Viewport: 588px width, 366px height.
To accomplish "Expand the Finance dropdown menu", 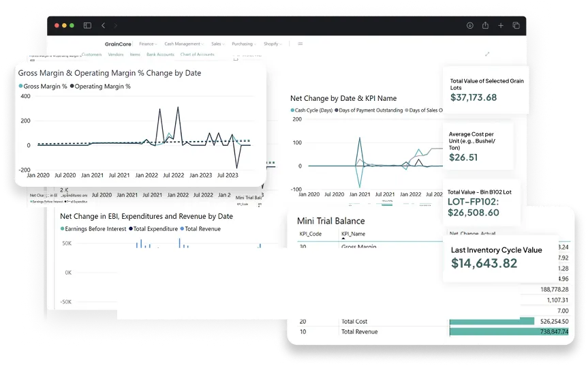I will click(148, 44).
